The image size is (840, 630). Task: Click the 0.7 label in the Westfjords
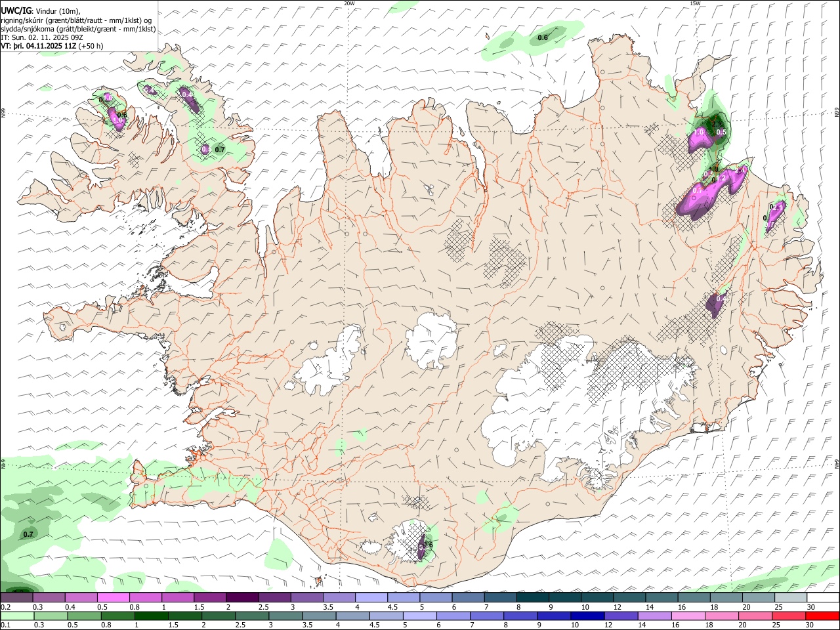coord(220,150)
